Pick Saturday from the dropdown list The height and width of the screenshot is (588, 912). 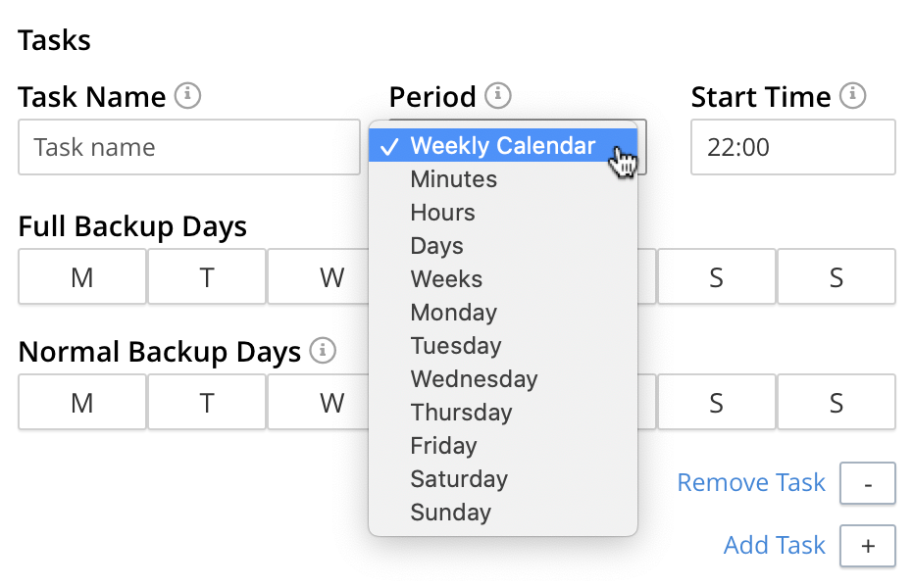pos(459,479)
